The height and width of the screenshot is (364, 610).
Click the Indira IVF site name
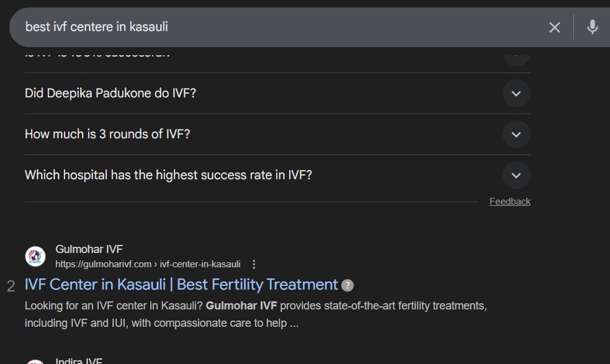79,360
